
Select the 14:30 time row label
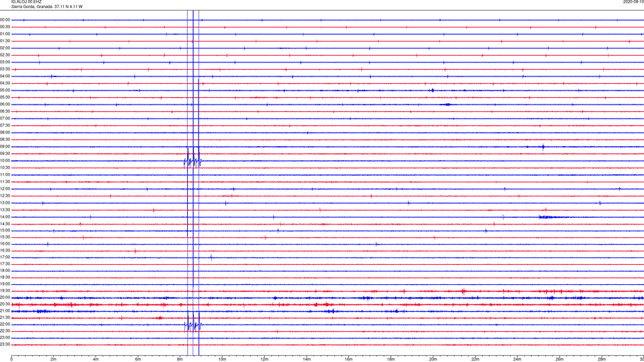tap(5, 224)
